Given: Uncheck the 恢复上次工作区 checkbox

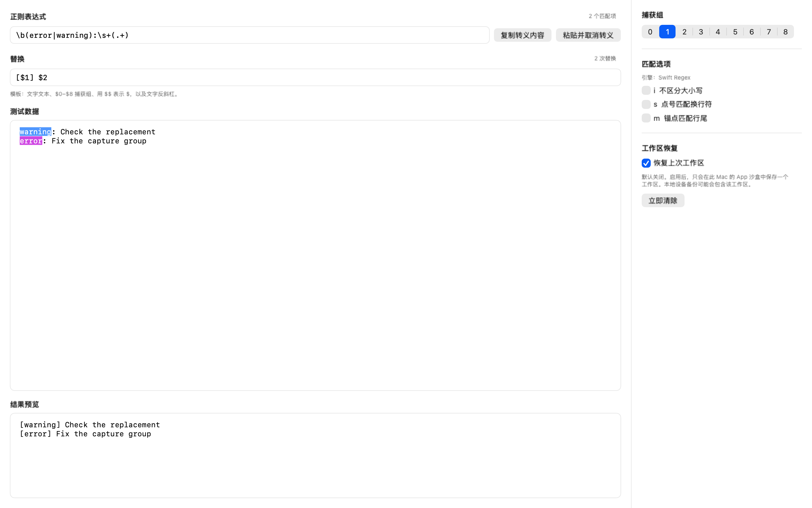Looking at the screenshot, I should [646, 163].
